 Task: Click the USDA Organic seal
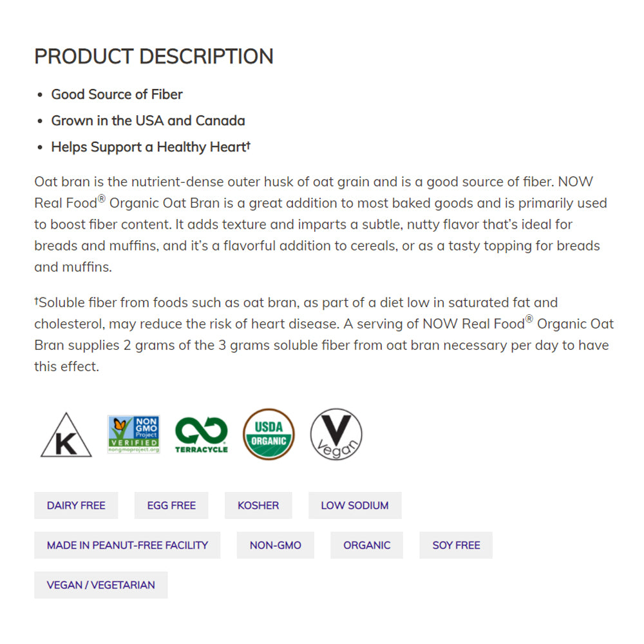(x=269, y=435)
